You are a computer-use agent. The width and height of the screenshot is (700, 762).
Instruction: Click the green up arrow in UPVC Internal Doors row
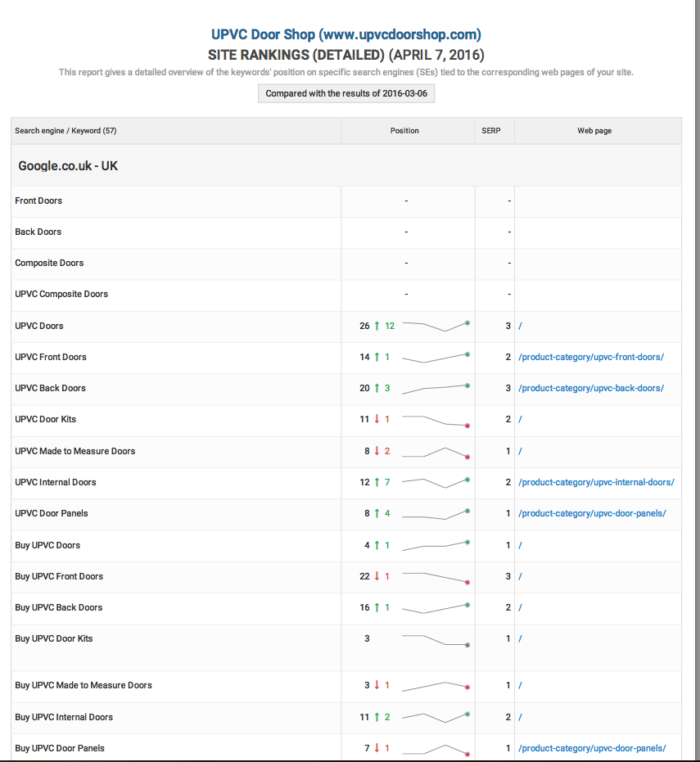point(377,482)
